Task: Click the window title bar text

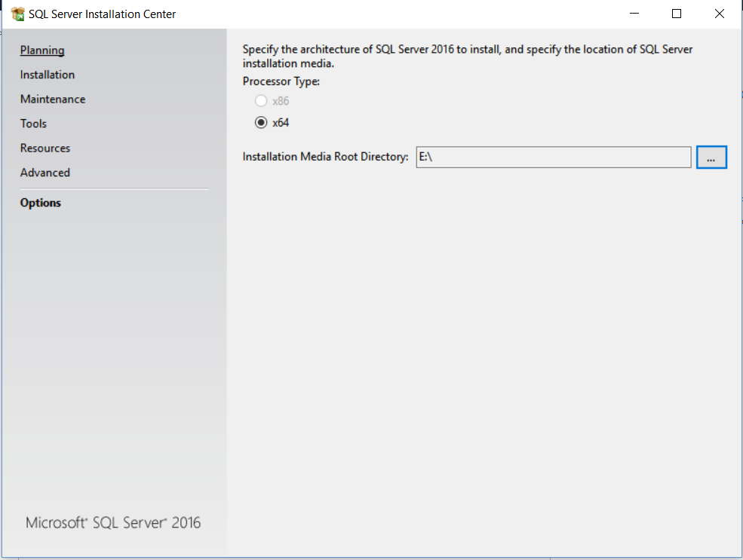Action: [x=103, y=14]
